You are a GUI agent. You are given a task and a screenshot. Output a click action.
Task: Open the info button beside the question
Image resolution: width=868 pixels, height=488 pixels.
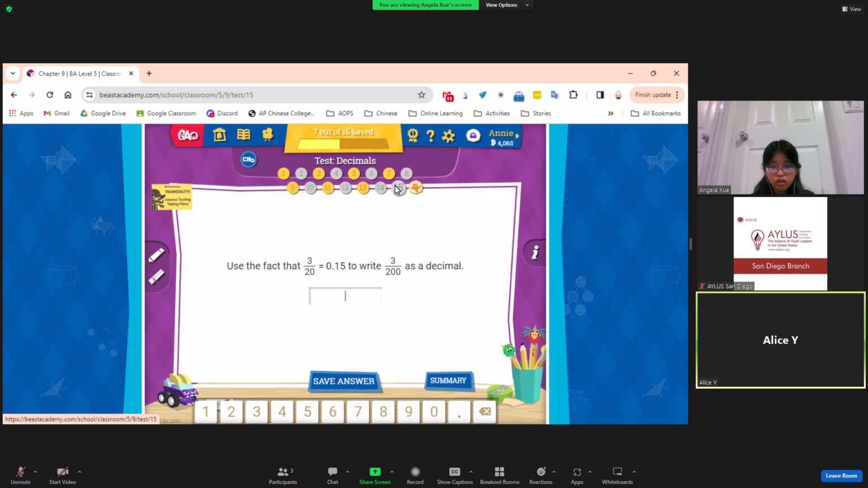tap(535, 252)
